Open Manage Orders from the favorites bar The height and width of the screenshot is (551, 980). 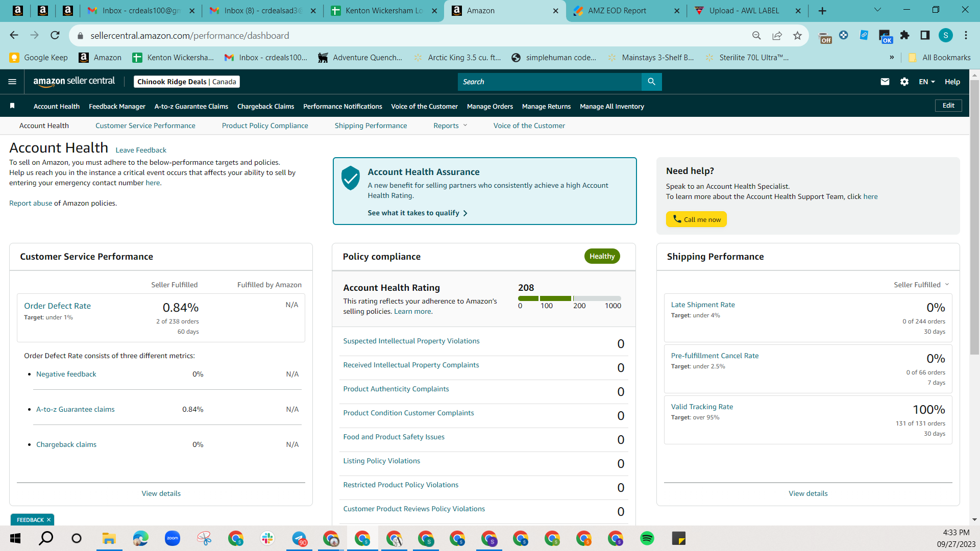pos(490,106)
